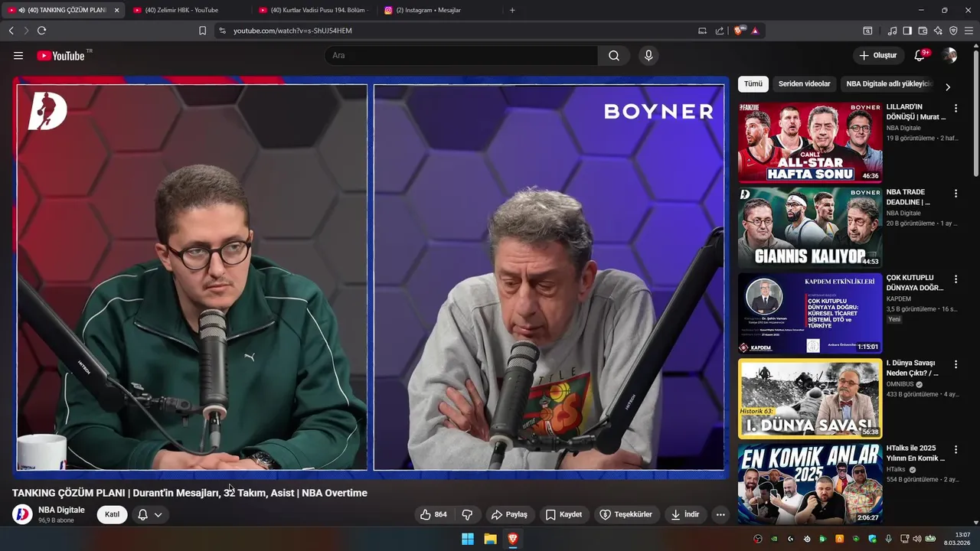Open Brave Rewards triangle icon

tap(755, 31)
